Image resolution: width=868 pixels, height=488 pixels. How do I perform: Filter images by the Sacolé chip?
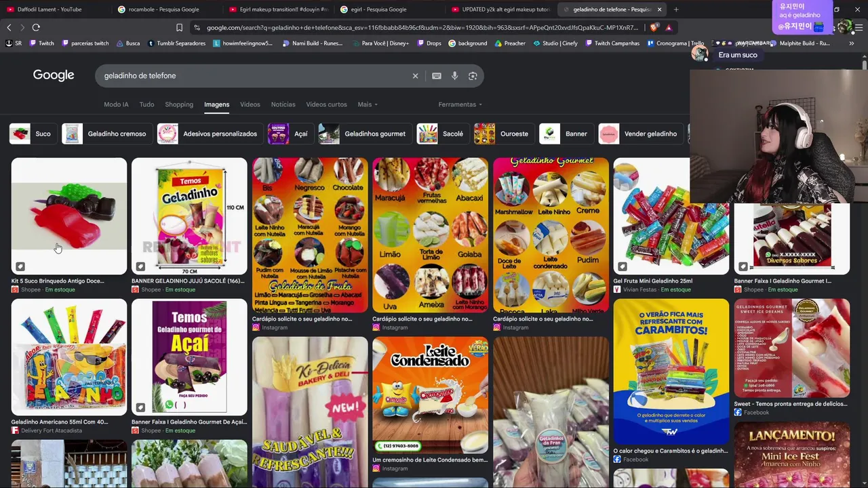pyautogui.click(x=441, y=134)
